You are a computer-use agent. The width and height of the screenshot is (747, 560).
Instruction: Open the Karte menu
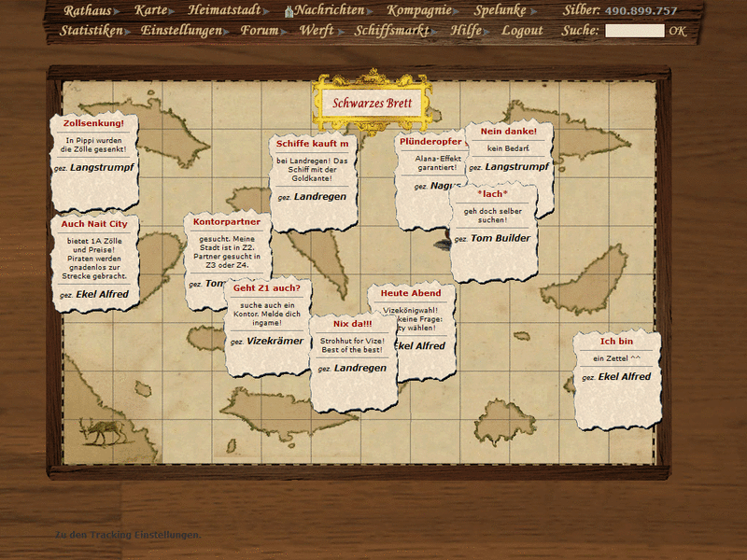pyautogui.click(x=150, y=10)
